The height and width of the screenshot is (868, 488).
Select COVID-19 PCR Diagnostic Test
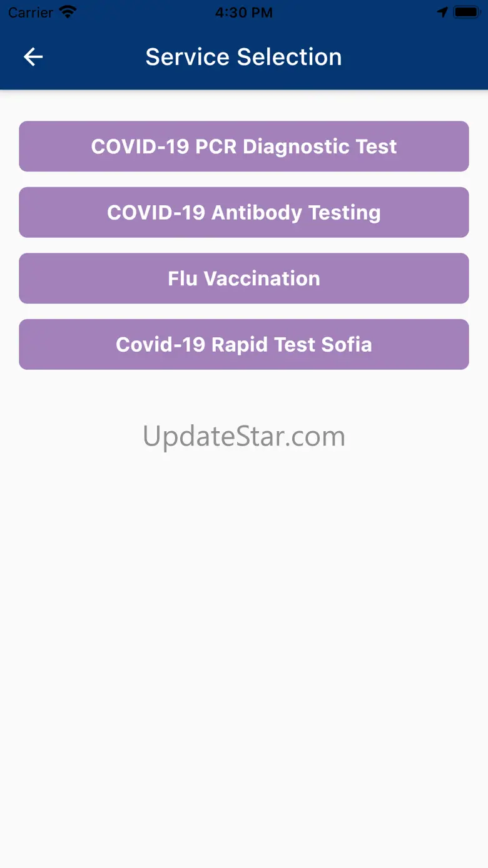click(244, 146)
